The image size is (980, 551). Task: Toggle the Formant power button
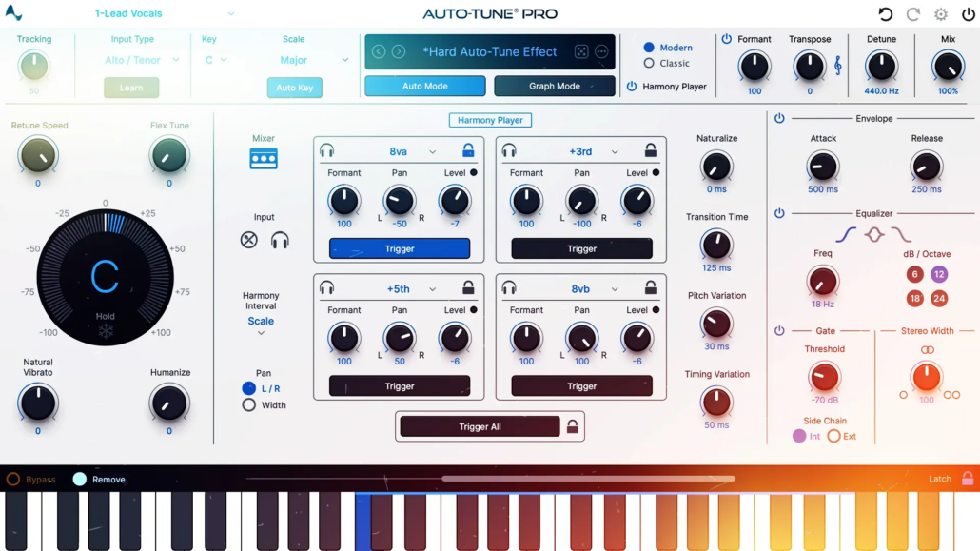pos(726,39)
